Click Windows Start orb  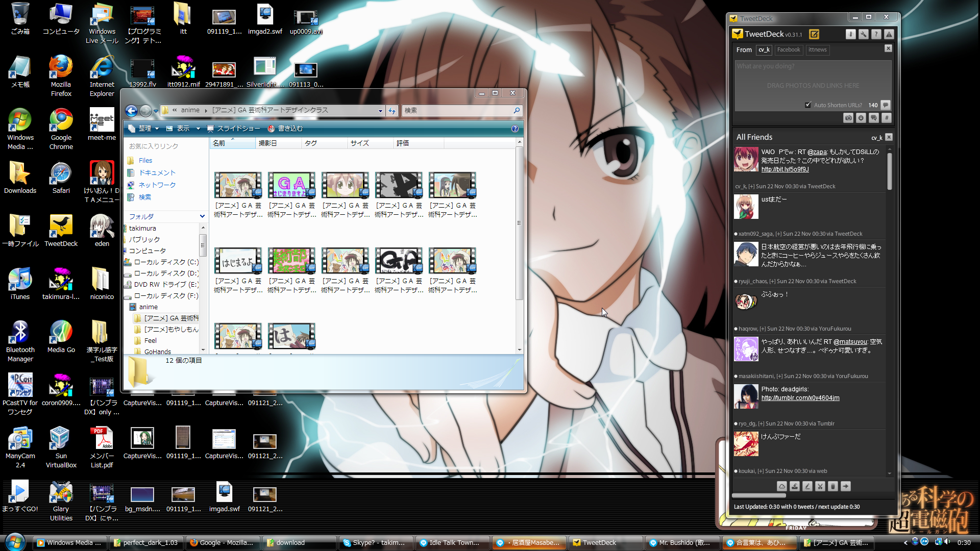pyautogui.click(x=15, y=542)
